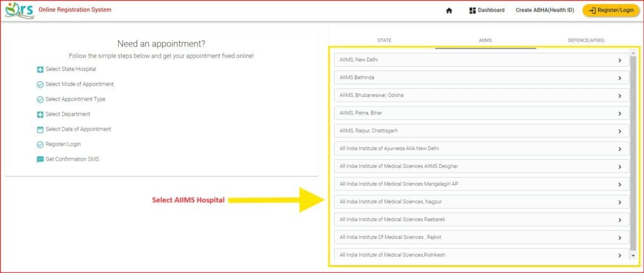Click check icon beside Select Appointment Type
This screenshot has width=644, height=273.
click(x=40, y=100)
